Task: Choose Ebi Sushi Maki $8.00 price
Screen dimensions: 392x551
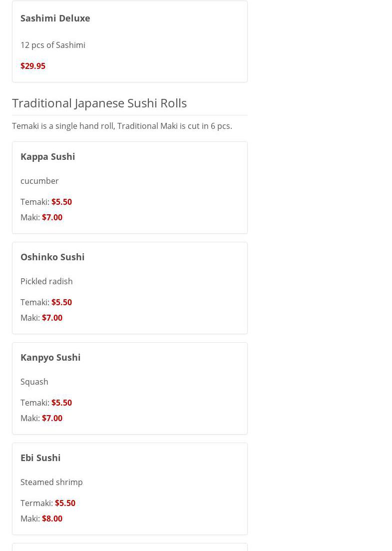Action: [x=52, y=519]
